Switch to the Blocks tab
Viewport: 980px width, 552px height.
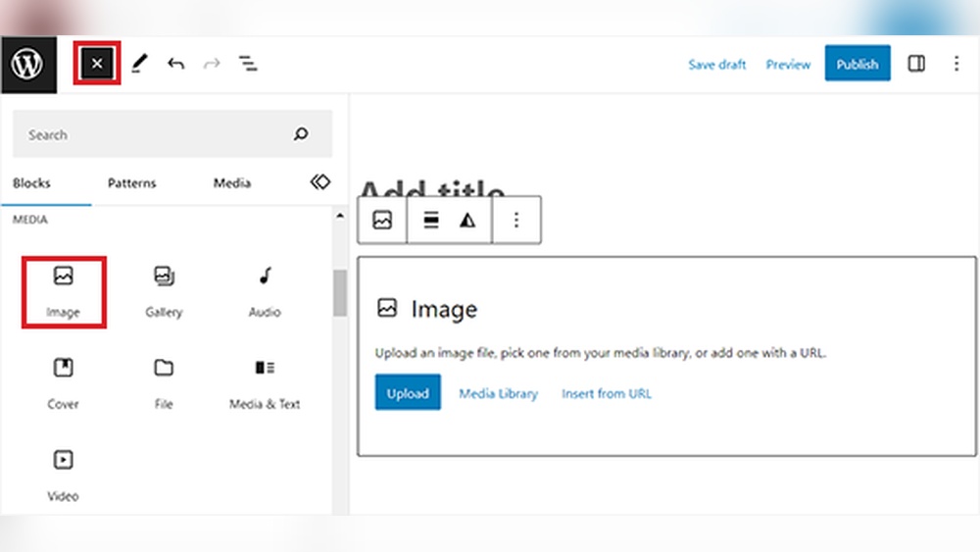click(31, 183)
